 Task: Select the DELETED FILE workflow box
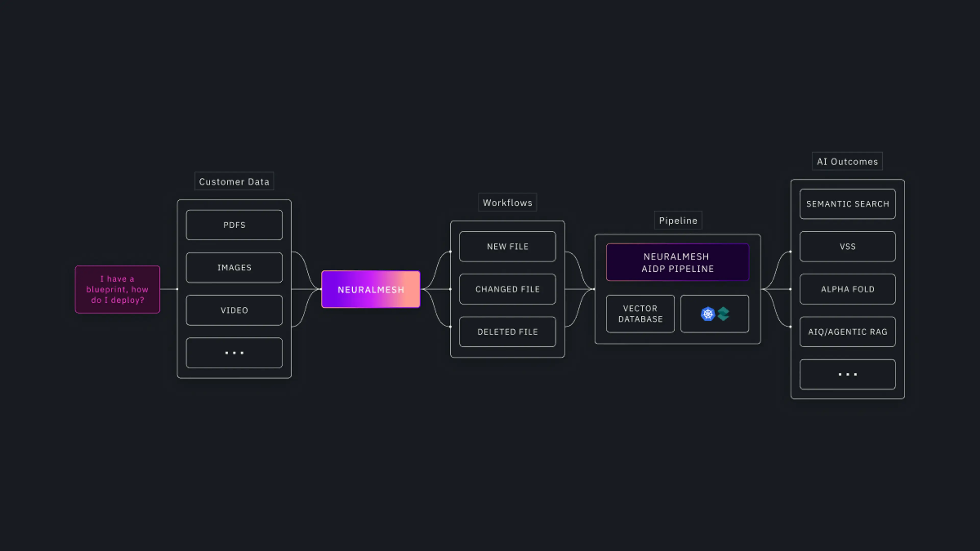point(508,332)
